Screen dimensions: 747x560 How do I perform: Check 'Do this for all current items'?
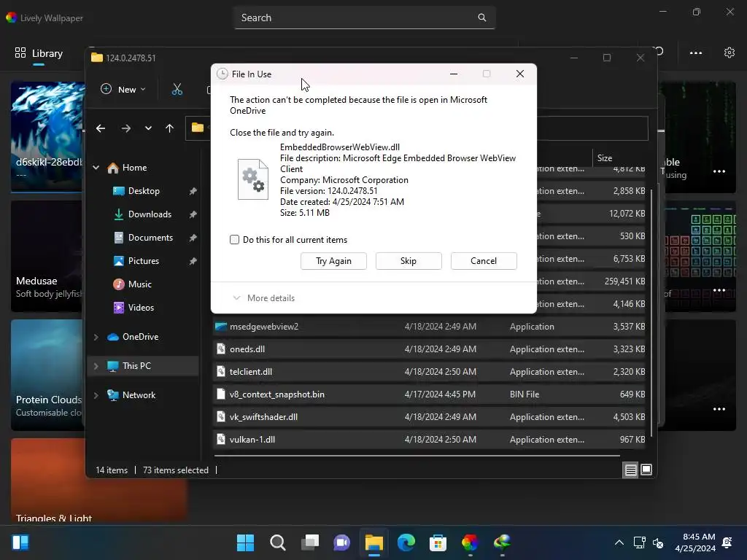click(234, 239)
